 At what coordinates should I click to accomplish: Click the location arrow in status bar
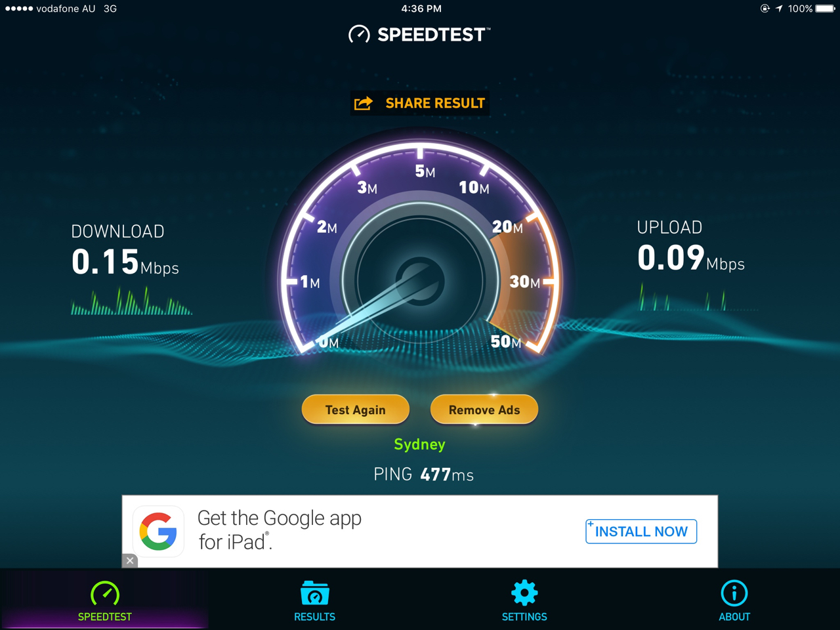tap(779, 9)
